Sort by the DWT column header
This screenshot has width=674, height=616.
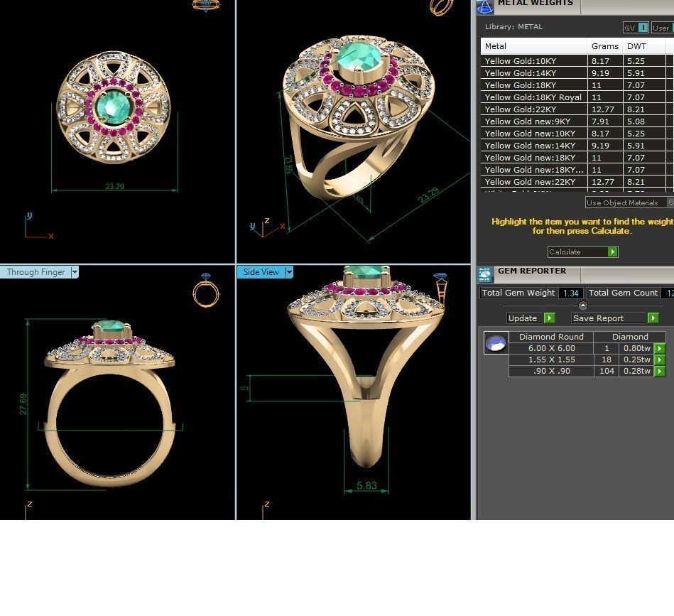click(x=644, y=46)
